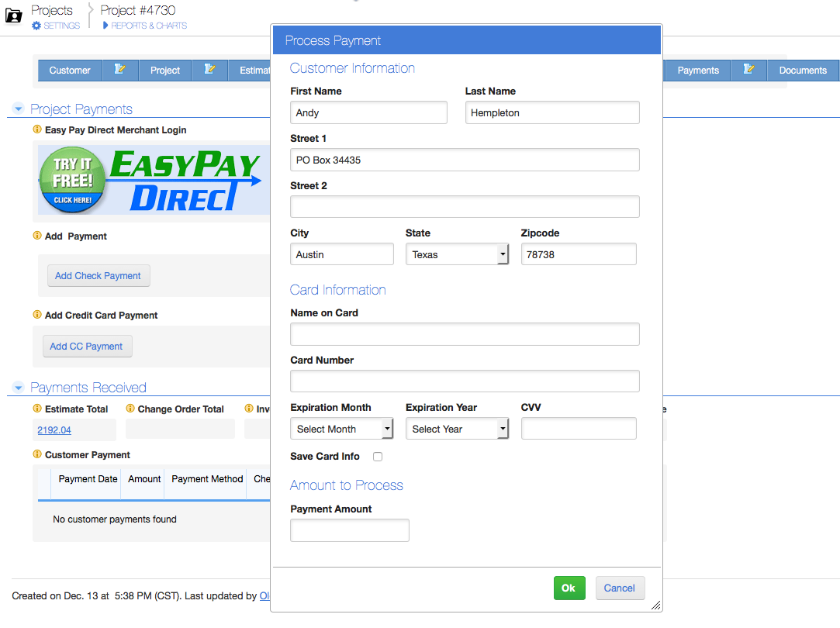The height and width of the screenshot is (628, 840).
Task: Click the Payment Date column header
Action: [88, 479]
